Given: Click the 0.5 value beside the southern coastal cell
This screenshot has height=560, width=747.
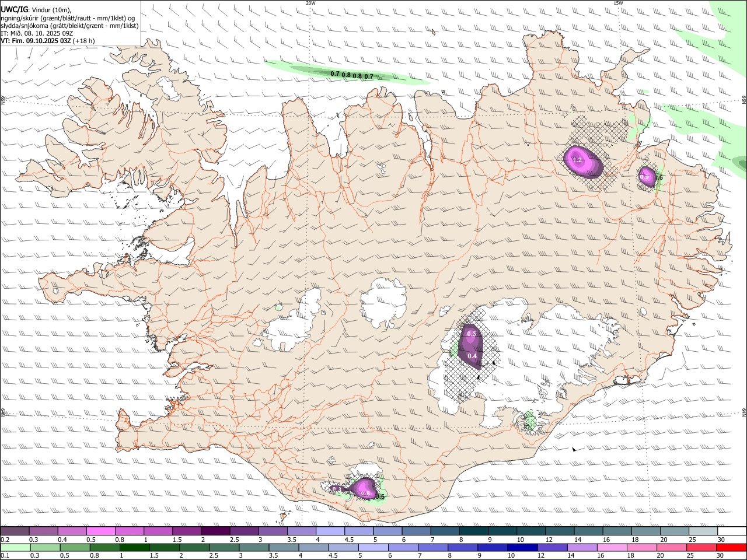Looking at the screenshot, I should (381, 497).
